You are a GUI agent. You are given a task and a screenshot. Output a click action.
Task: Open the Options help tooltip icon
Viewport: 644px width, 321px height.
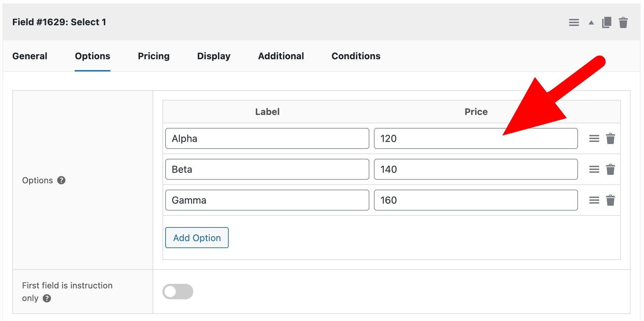tap(61, 180)
